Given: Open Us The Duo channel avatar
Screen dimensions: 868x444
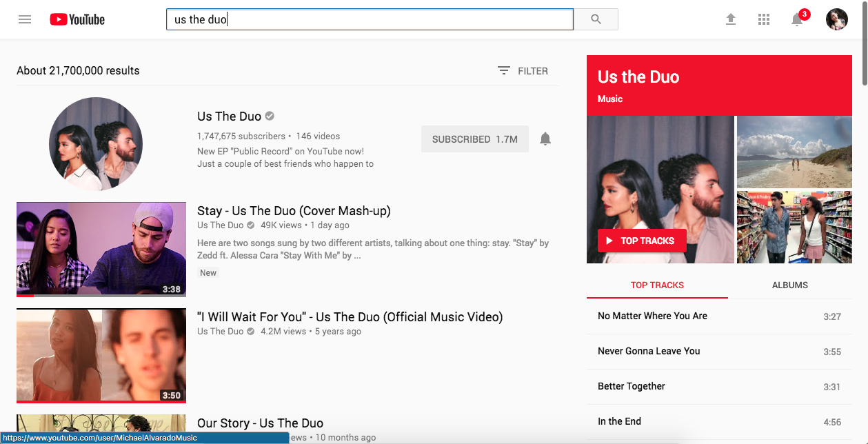Looking at the screenshot, I should [96, 144].
